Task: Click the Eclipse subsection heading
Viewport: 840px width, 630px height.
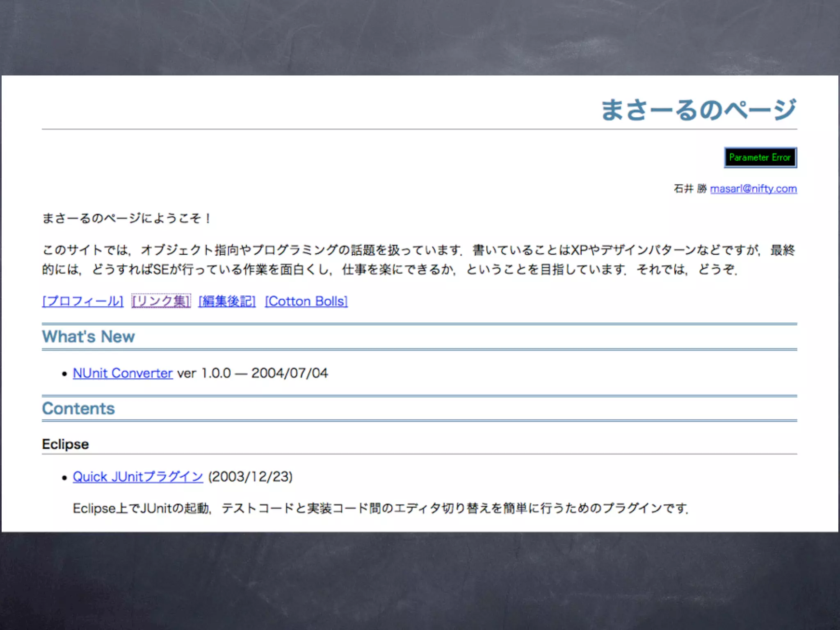Action: 65,444
